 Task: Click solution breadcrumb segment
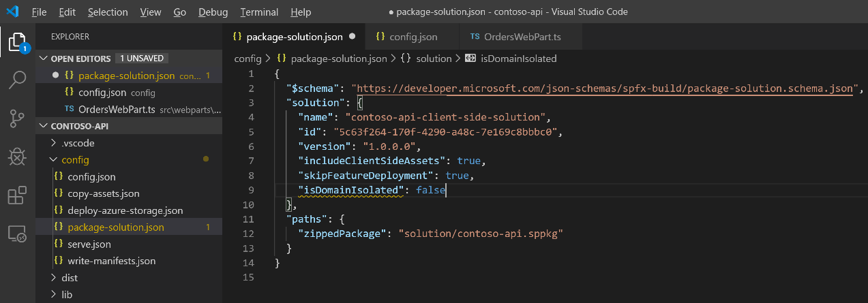(x=434, y=59)
